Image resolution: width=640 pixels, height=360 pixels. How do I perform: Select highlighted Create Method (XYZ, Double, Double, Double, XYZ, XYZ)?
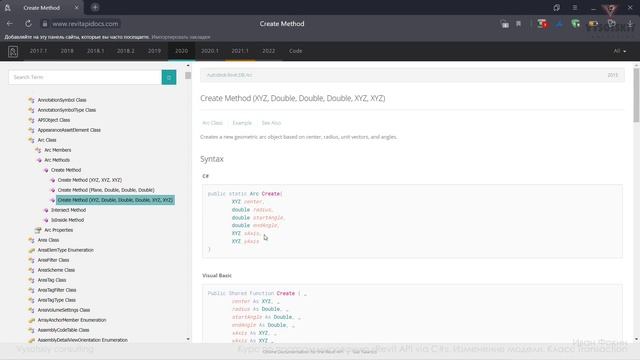[115, 200]
